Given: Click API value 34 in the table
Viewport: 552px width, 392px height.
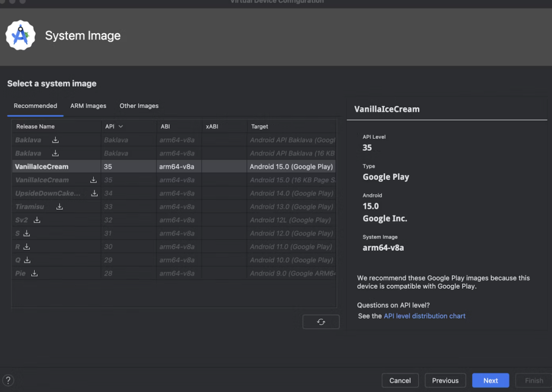Looking at the screenshot, I should 108,193.
